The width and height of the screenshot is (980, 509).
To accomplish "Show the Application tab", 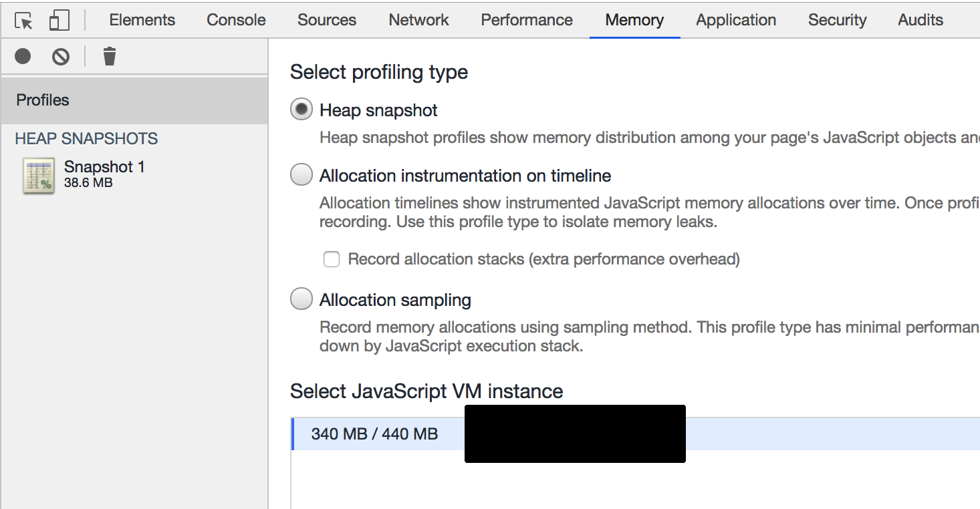I will (x=736, y=20).
